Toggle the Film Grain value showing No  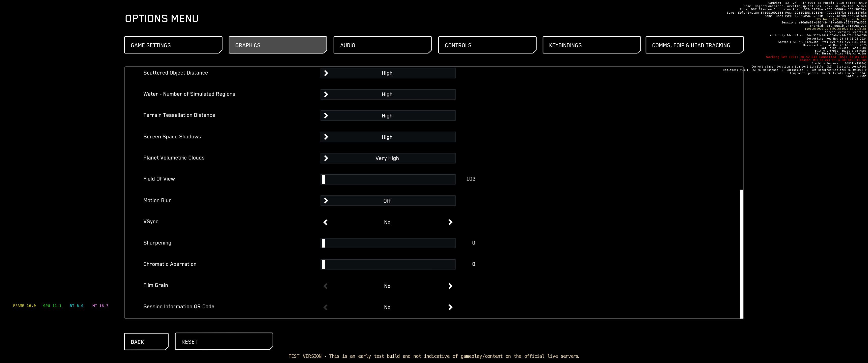tap(387, 286)
